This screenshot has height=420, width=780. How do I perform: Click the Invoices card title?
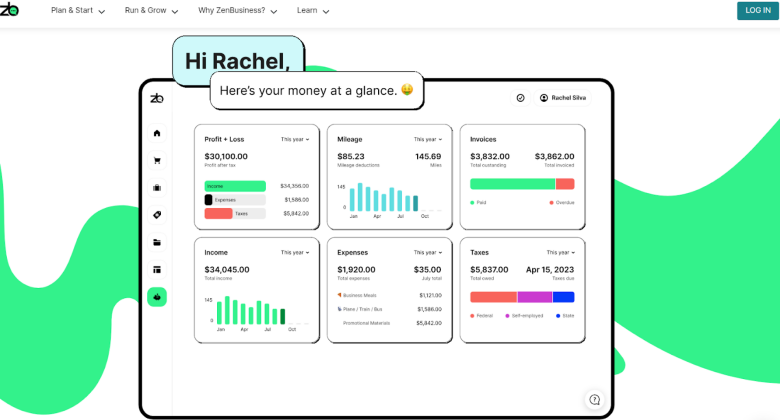(483, 139)
